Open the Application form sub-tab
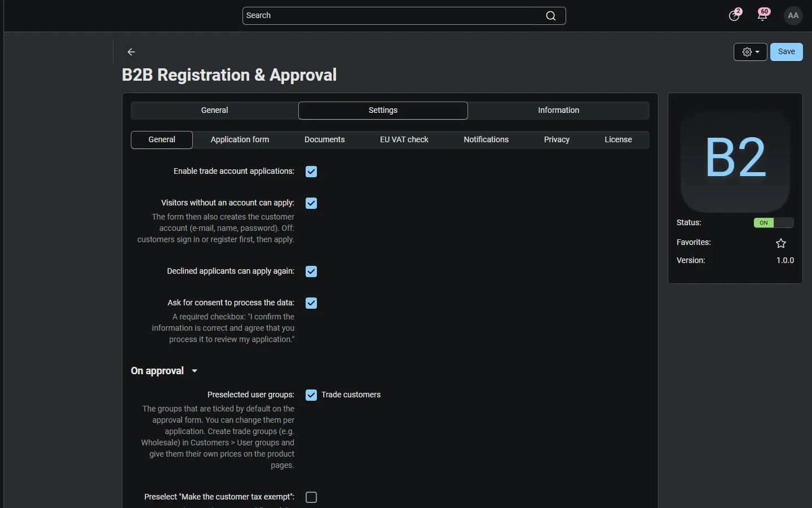Viewport: 812px width, 508px height. point(240,140)
